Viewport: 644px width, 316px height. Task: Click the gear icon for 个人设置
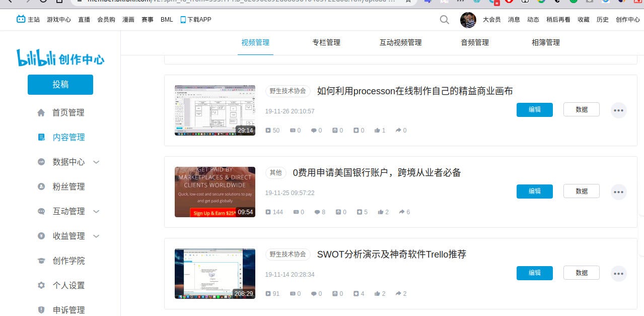(x=41, y=285)
